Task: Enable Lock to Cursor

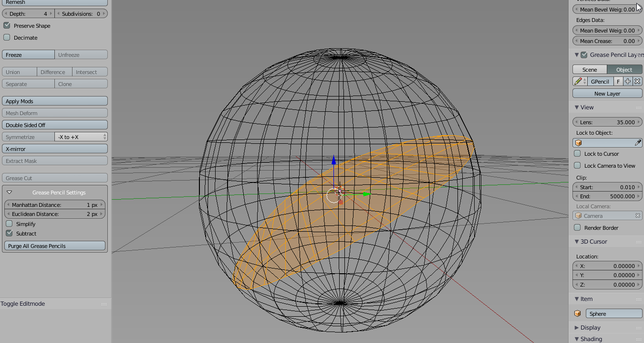Action: tap(577, 154)
